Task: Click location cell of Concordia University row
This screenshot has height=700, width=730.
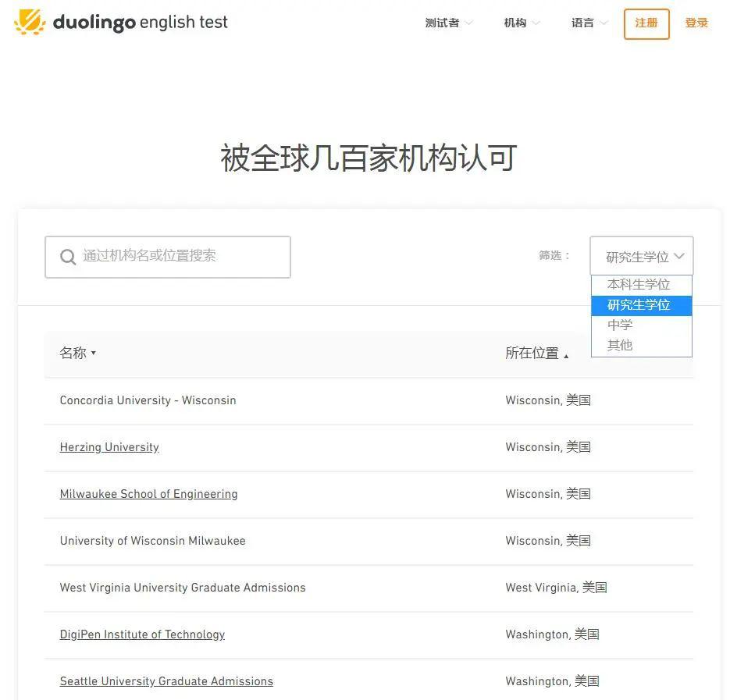Action: pos(548,400)
